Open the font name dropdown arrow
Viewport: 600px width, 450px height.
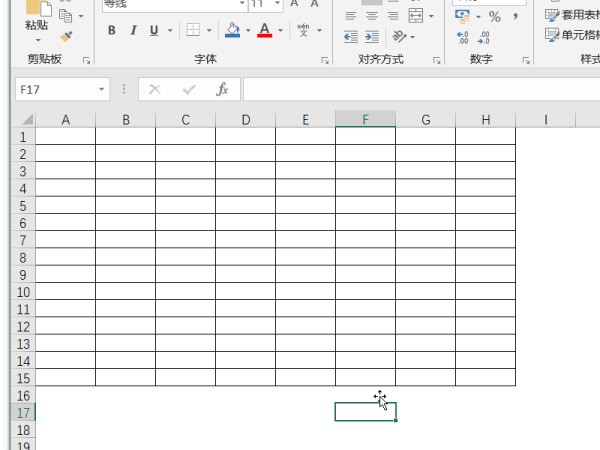(242, 3)
